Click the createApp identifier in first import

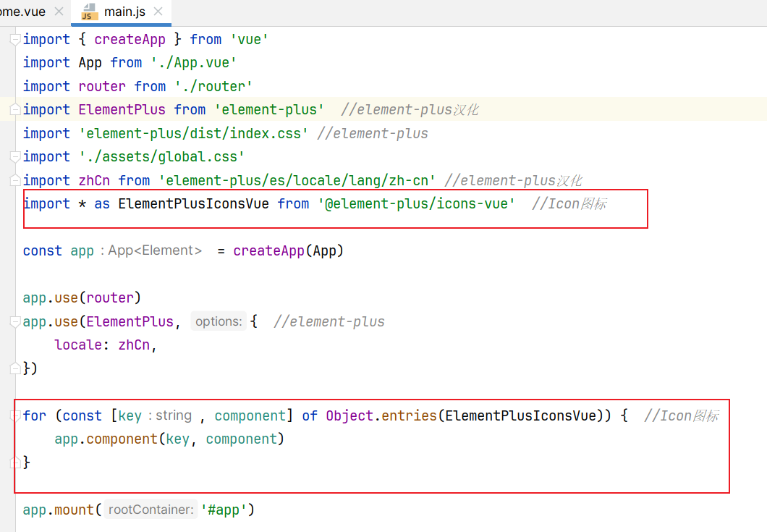point(130,39)
